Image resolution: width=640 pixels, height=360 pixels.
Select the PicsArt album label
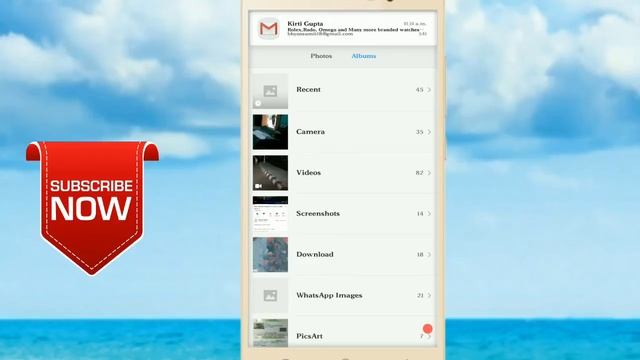pyautogui.click(x=309, y=336)
